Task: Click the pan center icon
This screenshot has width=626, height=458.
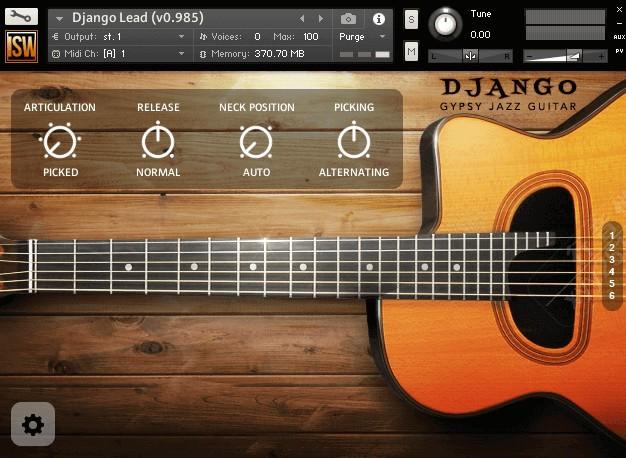Action: coord(470,56)
